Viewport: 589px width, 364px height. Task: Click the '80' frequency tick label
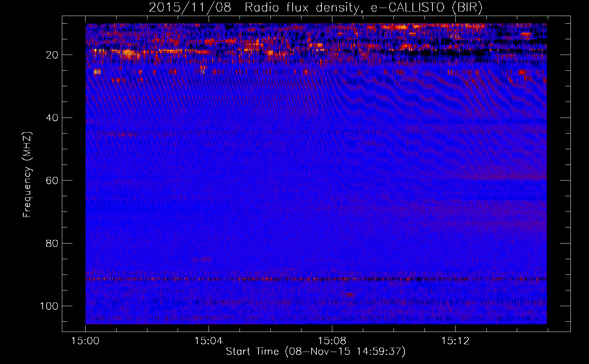tap(52, 243)
